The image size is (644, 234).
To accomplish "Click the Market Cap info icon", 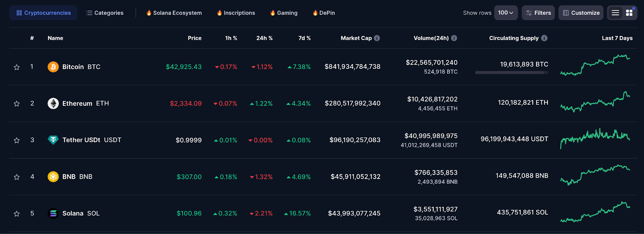I will [x=377, y=38].
